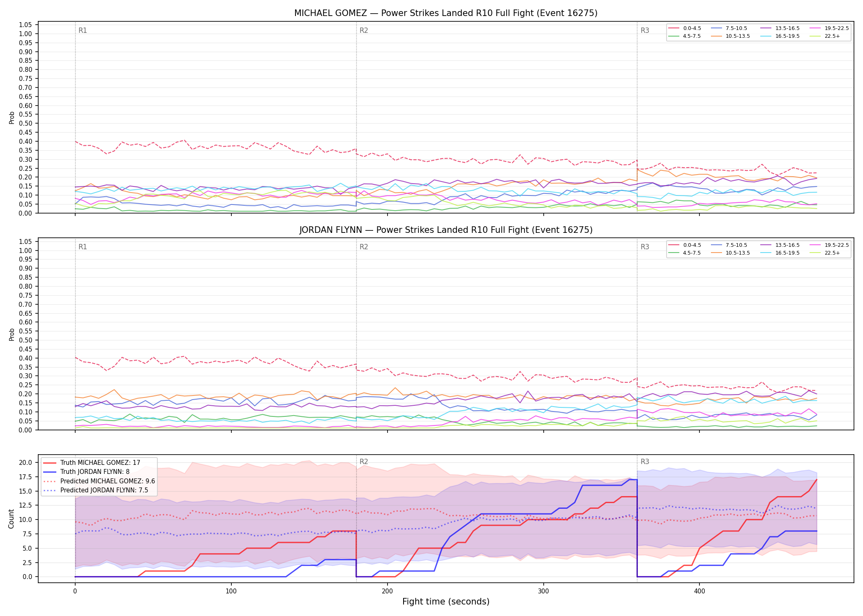Click the 'Predicted JORDAN FLYNN: 7.5' legend entry
The image size is (863, 616).
[x=95, y=490]
